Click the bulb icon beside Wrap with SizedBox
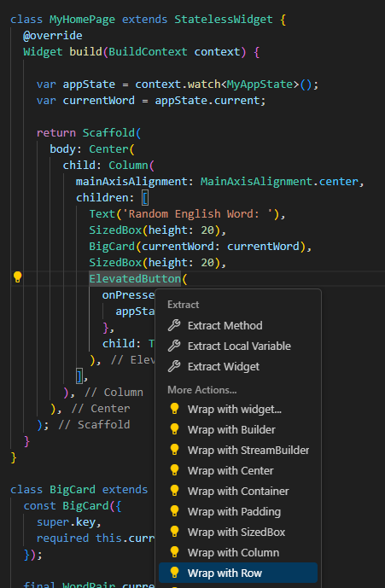 [174, 532]
